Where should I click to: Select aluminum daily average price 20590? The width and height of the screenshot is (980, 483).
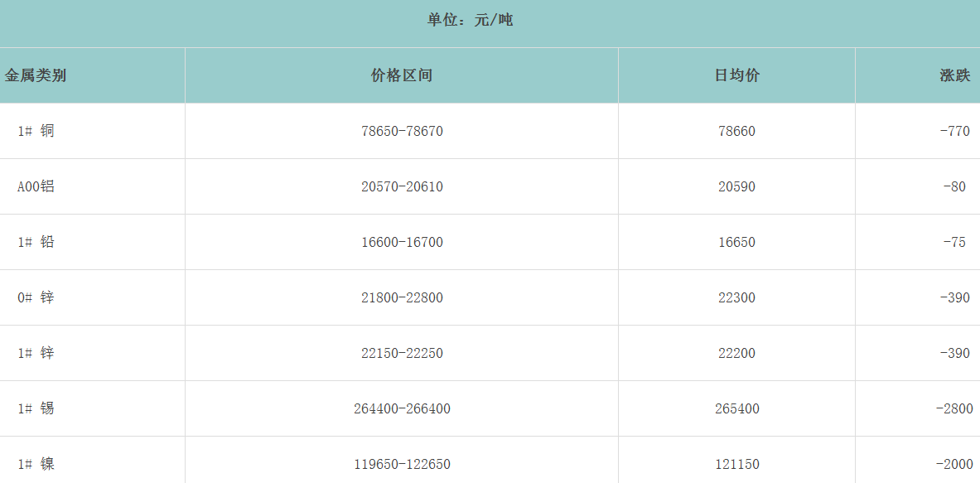[x=736, y=186]
